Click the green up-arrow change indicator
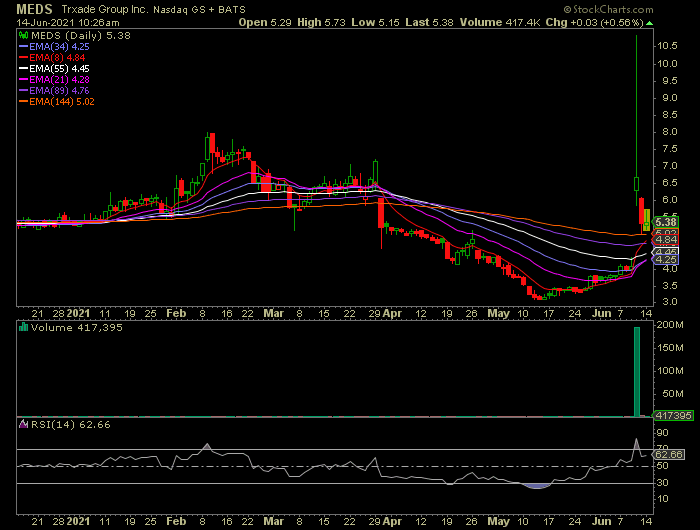Screen dimensions: 700x530 pyautogui.click(x=649, y=23)
